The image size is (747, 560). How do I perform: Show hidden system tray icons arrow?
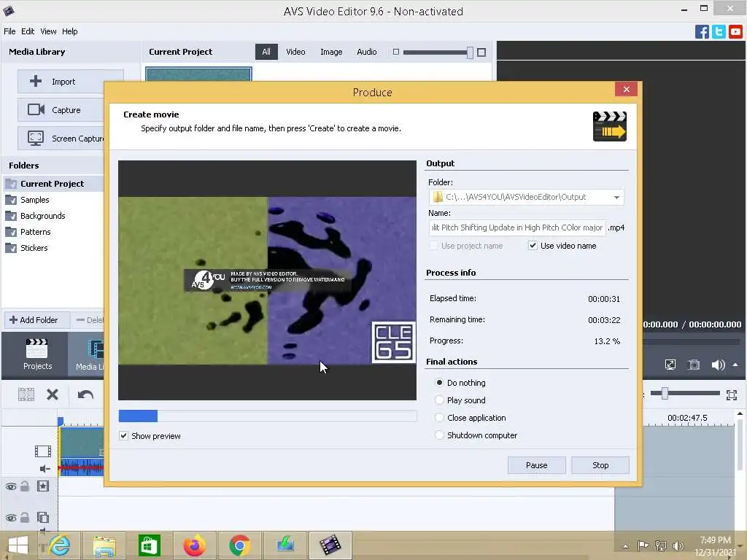[x=625, y=546]
